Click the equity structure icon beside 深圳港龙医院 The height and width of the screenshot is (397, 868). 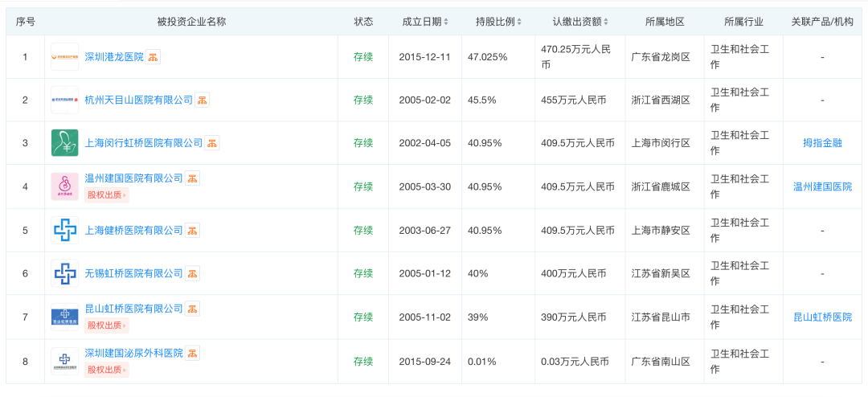tap(153, 57)
